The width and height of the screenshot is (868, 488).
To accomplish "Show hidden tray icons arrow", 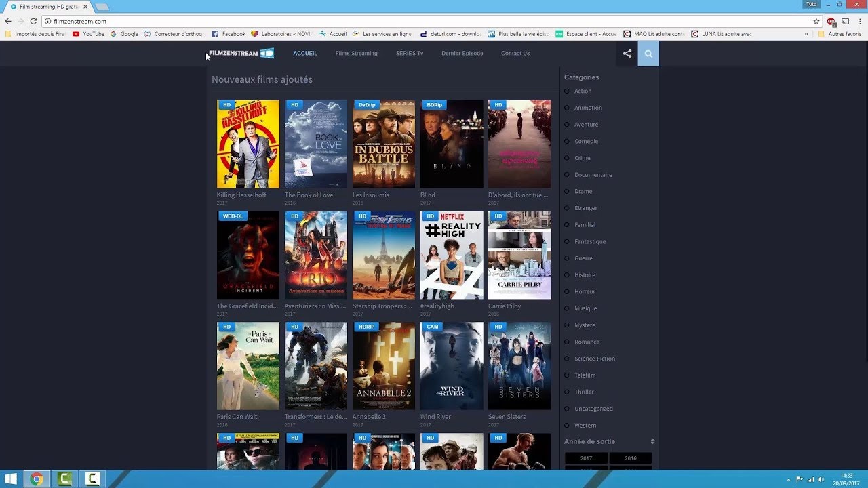I will [x=789, y=479].
